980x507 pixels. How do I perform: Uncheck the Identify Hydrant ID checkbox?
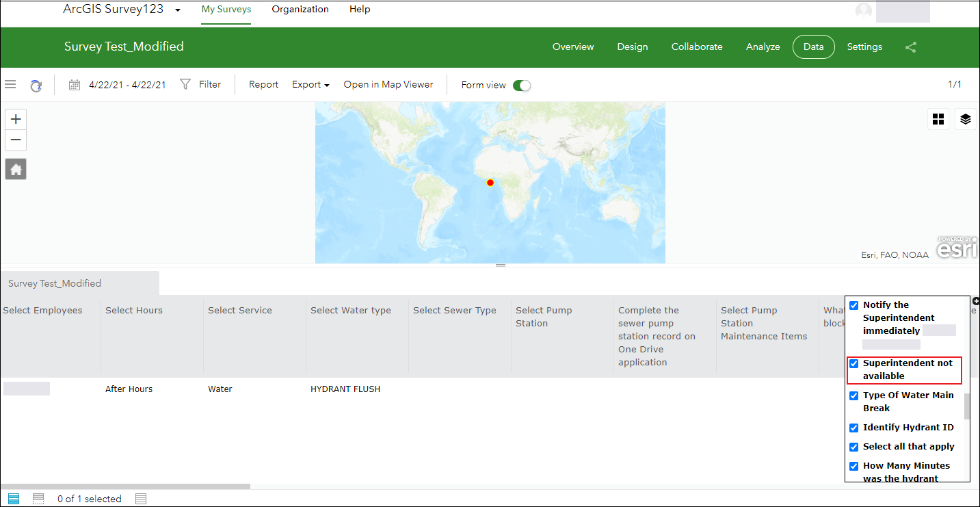[x=853, y=428]
